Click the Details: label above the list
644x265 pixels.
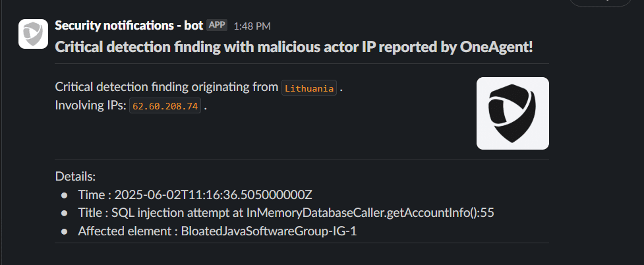point(76,177)
